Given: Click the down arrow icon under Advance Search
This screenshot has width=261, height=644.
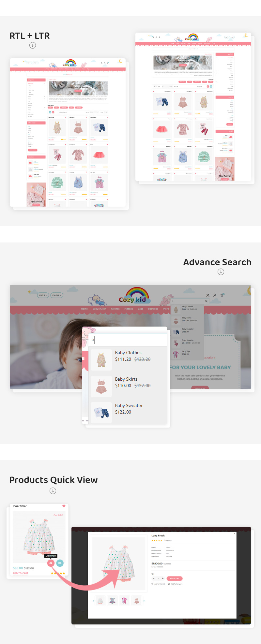Looking at the screenshot, I should [221, 272].
